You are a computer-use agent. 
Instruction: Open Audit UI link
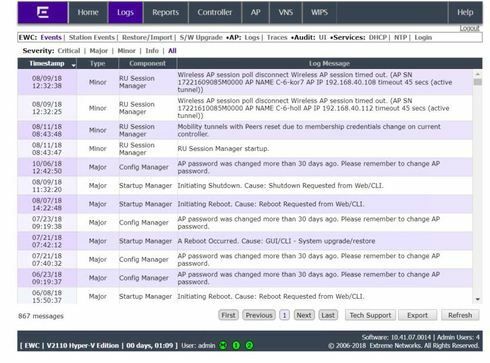point(323,37)
